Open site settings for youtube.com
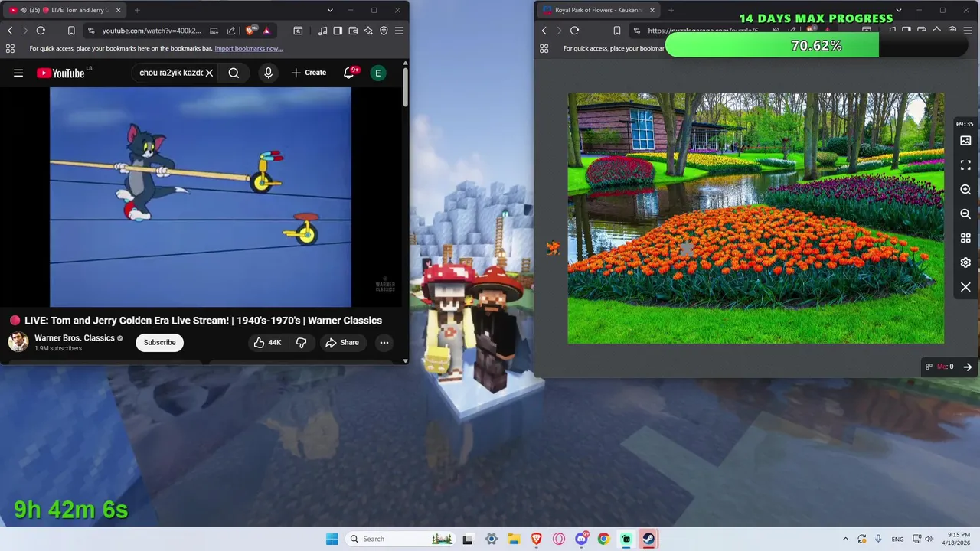The width and height of the screenshot is (980, 551). click(91, 31)
